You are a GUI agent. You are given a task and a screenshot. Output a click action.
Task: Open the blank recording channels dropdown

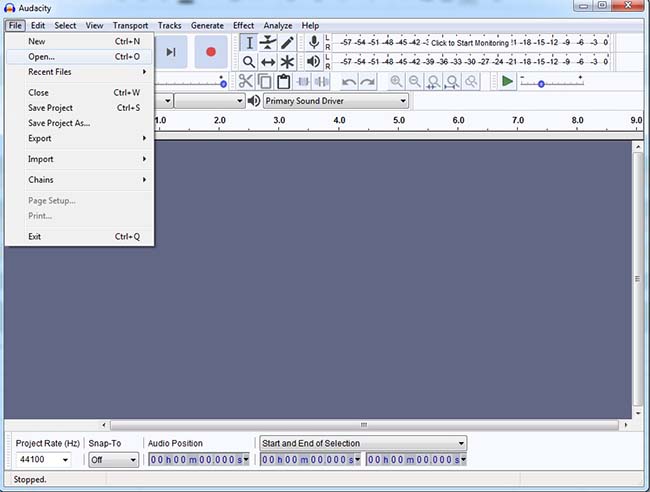(209, 101)
